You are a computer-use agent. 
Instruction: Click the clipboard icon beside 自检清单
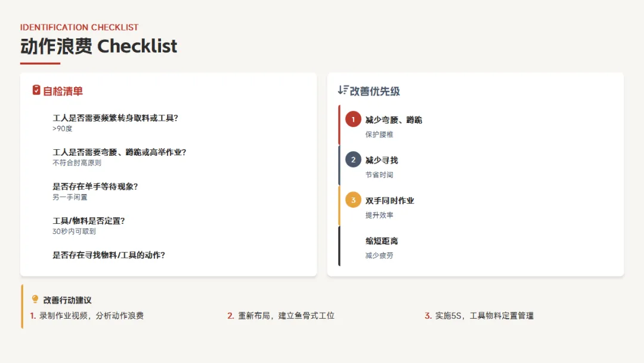[36, 90]
